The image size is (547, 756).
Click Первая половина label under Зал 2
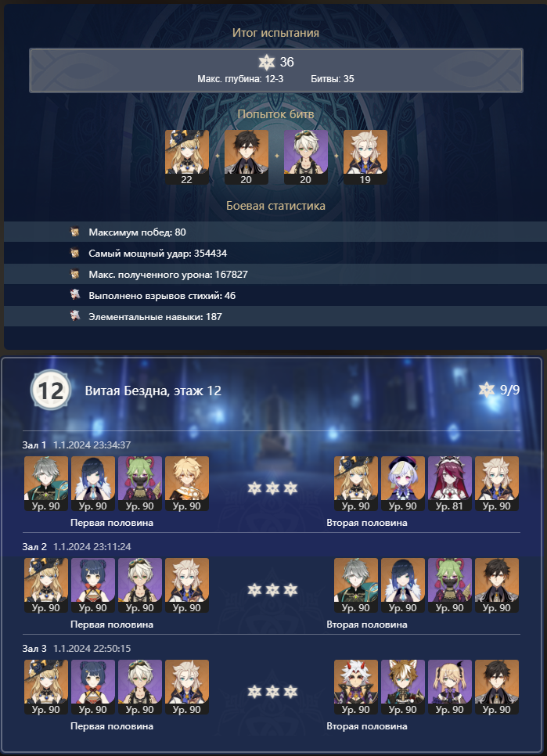pos(112,625)
